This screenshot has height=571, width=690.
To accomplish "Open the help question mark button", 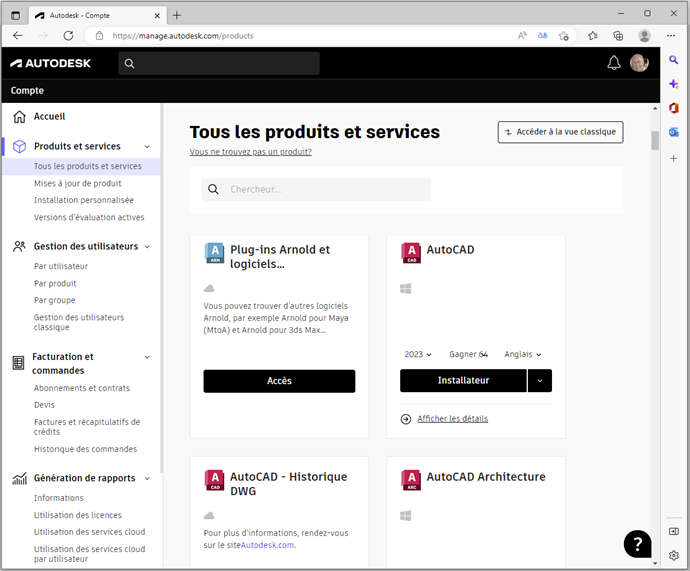I will pos(637,544).
